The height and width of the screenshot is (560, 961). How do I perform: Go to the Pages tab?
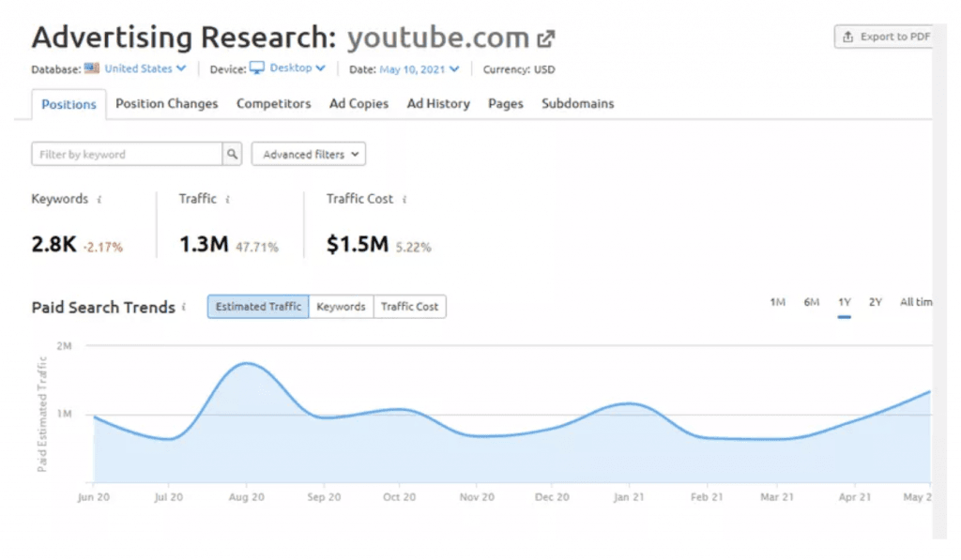coord(506,103)
